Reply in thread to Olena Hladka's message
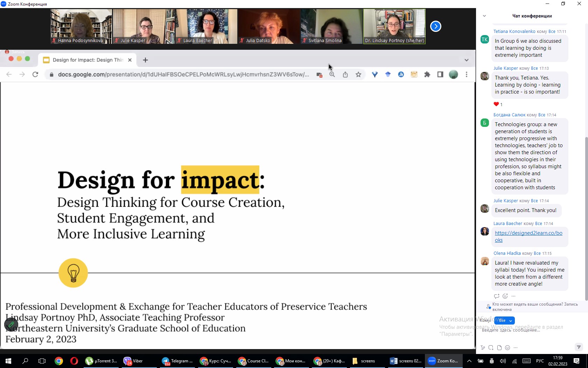This screenshot has width=588, height=368. [x=497, y=296]
